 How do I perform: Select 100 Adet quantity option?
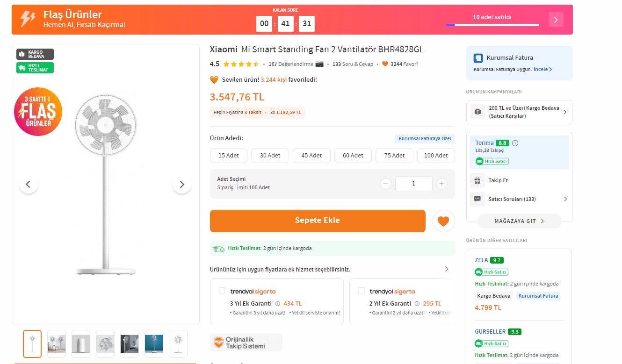click(436, 156)
